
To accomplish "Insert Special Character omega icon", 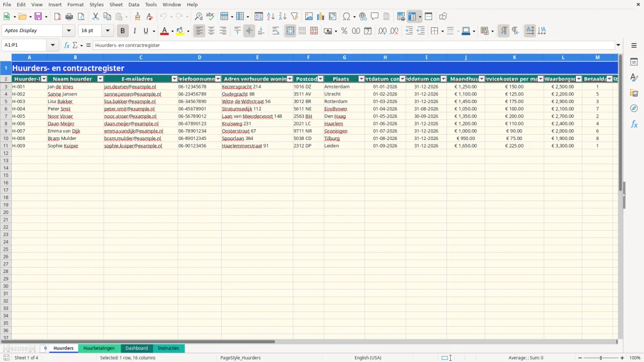I will pyautogui.click(x=346, y=17).
